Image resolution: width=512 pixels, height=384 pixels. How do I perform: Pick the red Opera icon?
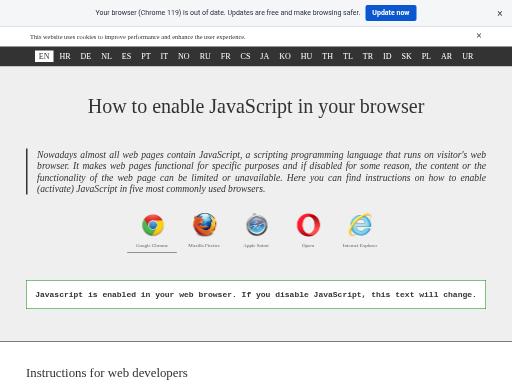point(308,225)
